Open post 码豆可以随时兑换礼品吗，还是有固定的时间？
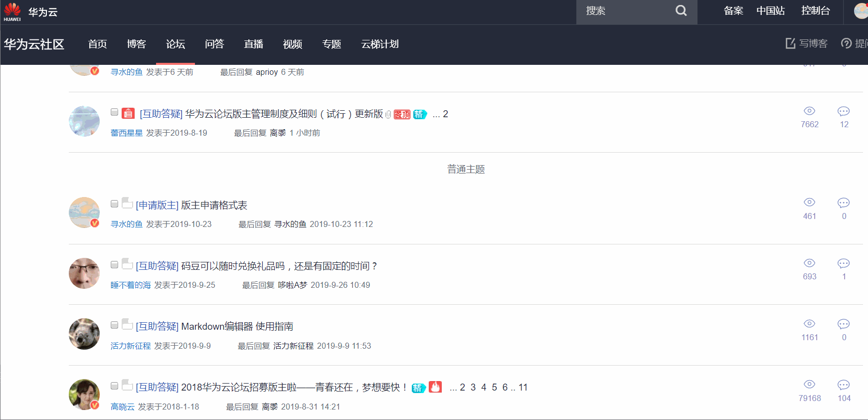Screen dimensions: 868x420 click(x=279, y=266)
